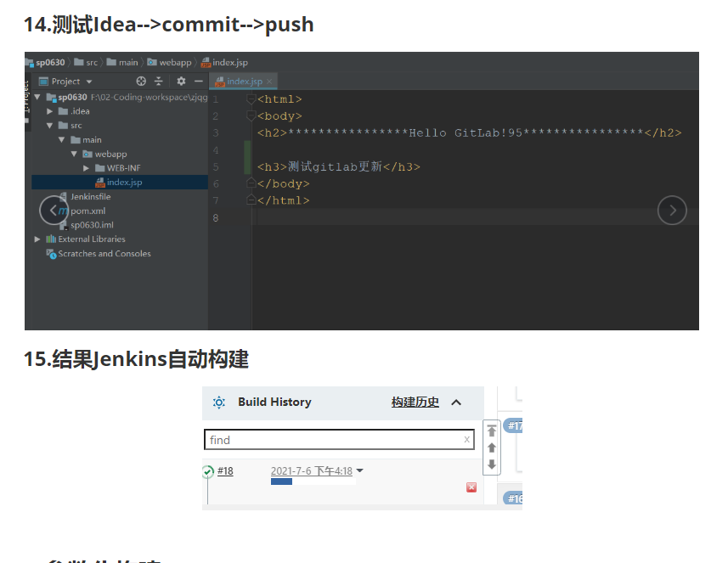Expand External Libraries node

(x=37, y=239)
